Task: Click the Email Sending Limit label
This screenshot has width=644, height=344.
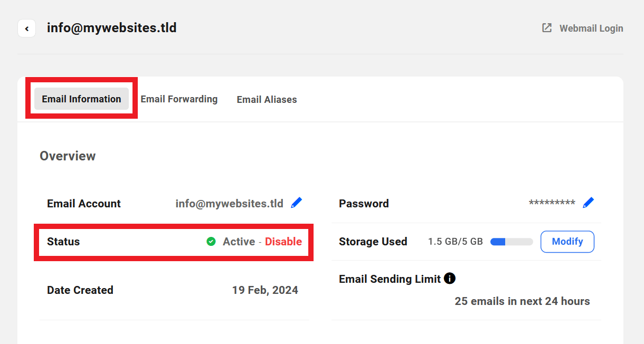Action: tap(390, 279)
